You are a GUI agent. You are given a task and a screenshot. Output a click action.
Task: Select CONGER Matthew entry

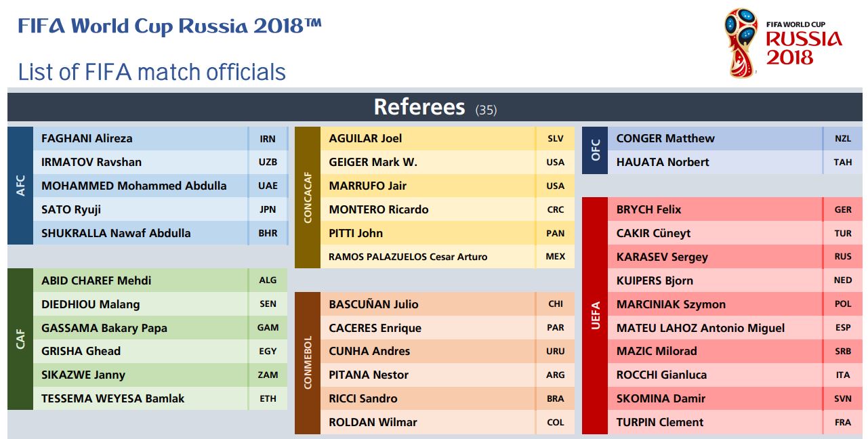tap(665, 138)
